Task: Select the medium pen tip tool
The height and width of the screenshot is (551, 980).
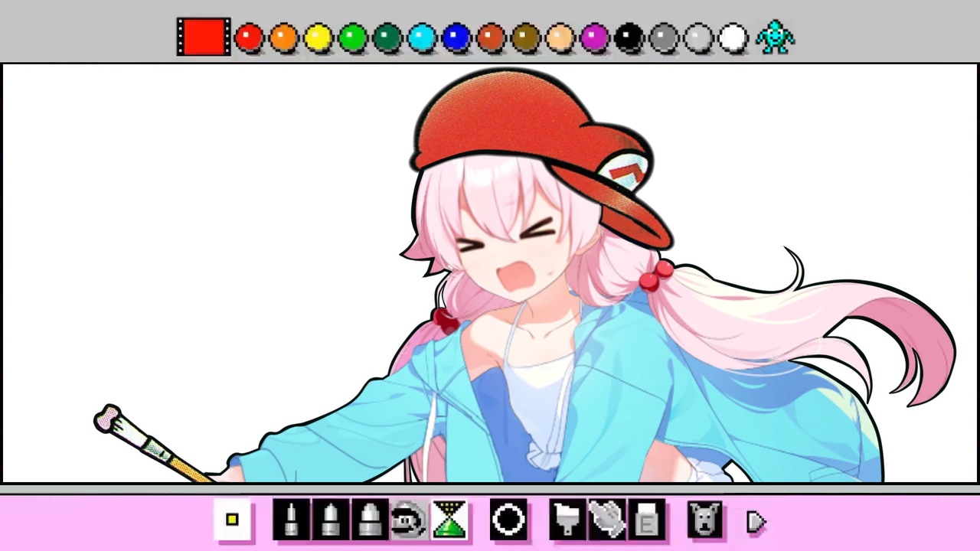Action: pyautogui.click(x=331, y=520)
